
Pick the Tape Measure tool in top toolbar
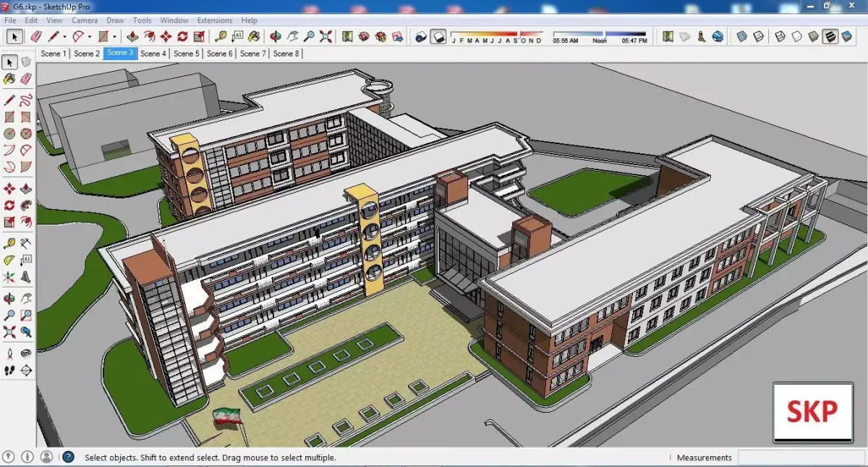pyautogui.click(x=221, y=36)
